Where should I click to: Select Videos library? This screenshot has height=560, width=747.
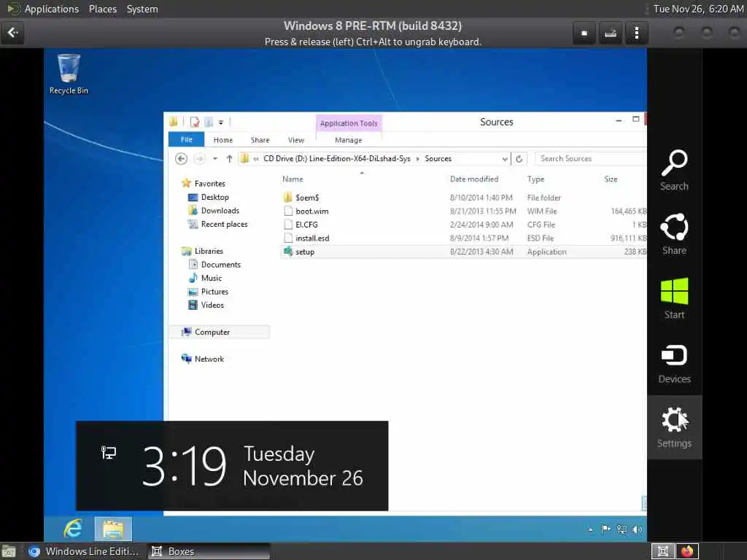(x=212, y=305)
